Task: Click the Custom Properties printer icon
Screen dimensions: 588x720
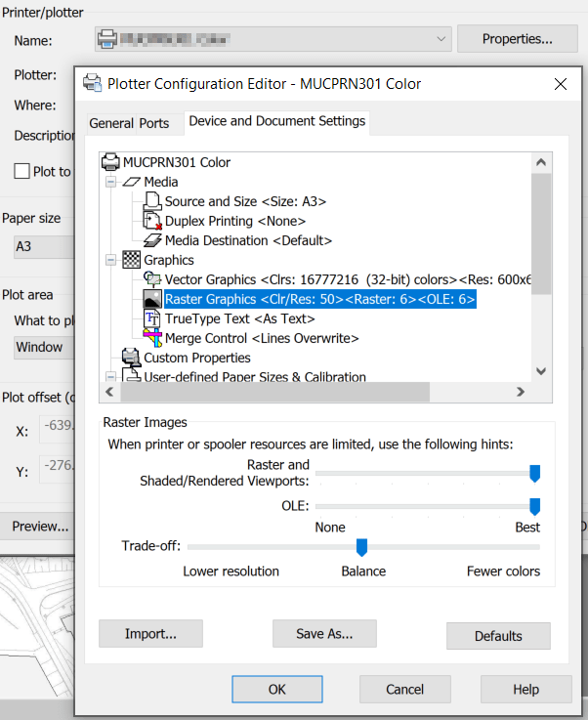Action: [131, 358]
